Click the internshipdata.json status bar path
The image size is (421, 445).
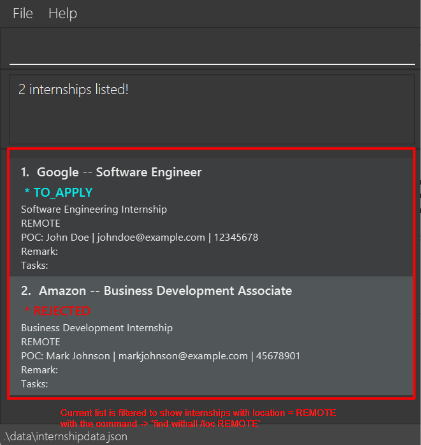coord(66,436)
